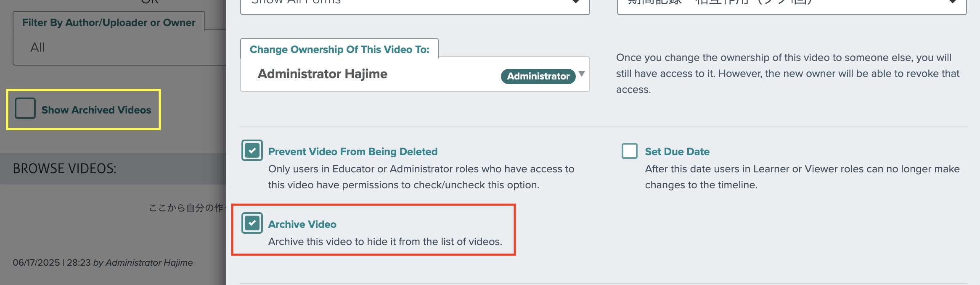Viewport: 980px width, 285px height.
Task: Click the BROWSE VIDEOS section header
Action: coord(64,169)
